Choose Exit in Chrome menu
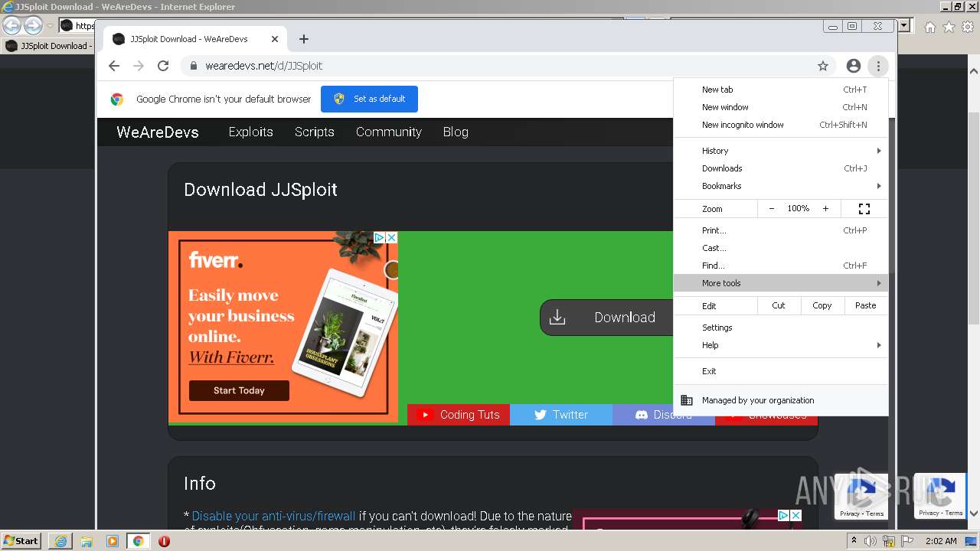Screen dimensions: 980x551 pos(781,371)
